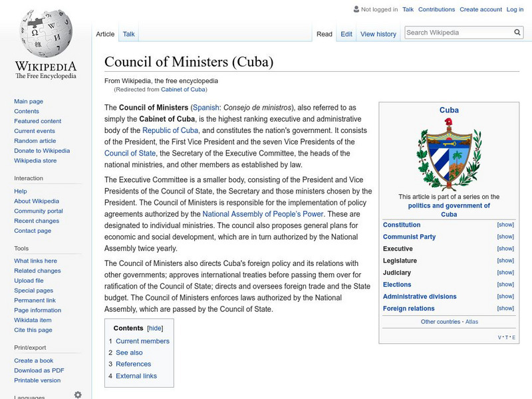Open Special pages

pos(34,290)
